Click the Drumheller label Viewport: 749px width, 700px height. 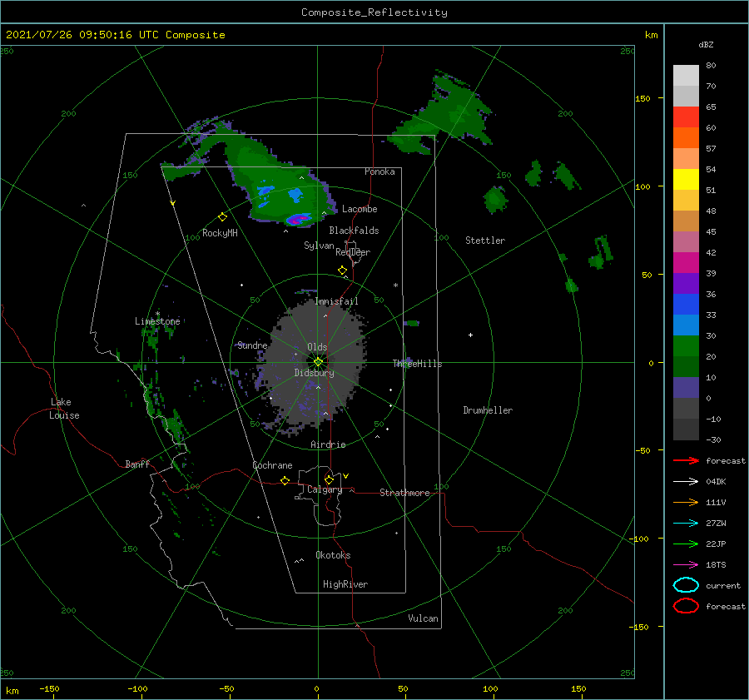coord(488,410)
